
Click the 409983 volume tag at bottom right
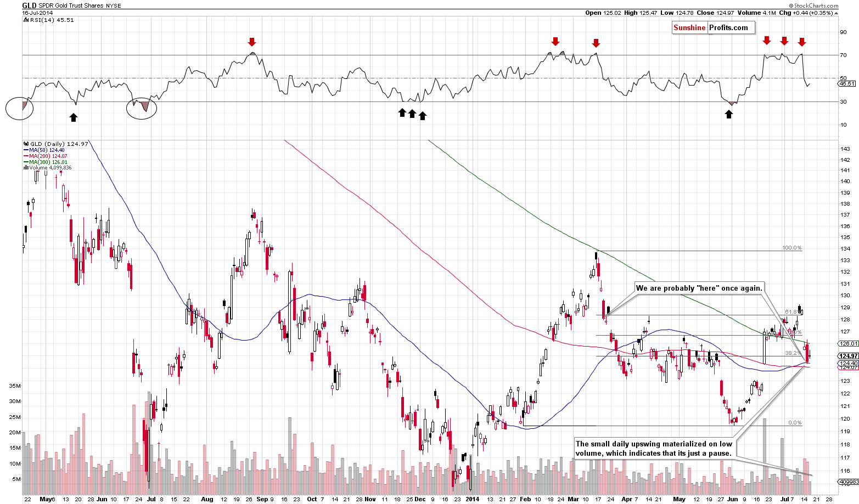[849, 482]
